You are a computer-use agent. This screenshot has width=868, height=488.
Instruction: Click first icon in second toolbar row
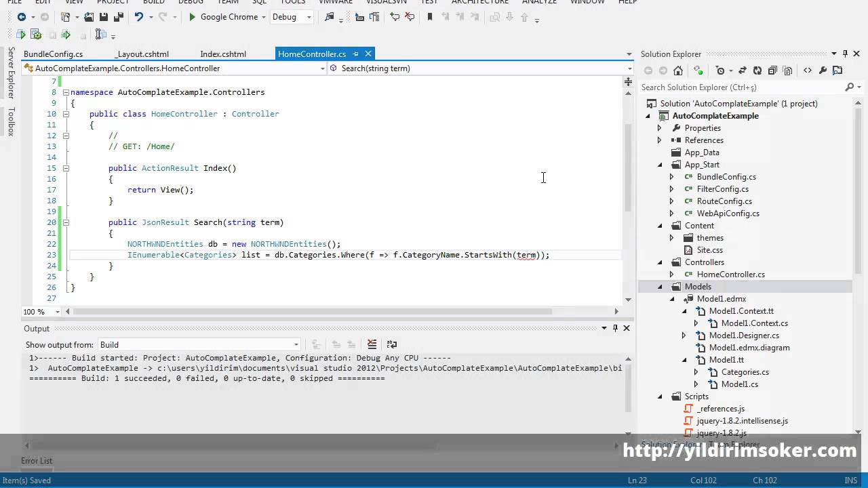[21, 35]
